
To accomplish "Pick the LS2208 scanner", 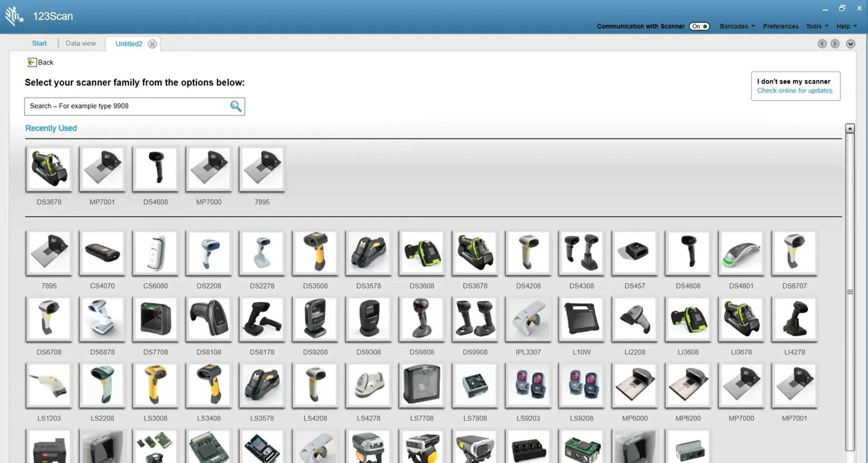I will click(102, 385).
